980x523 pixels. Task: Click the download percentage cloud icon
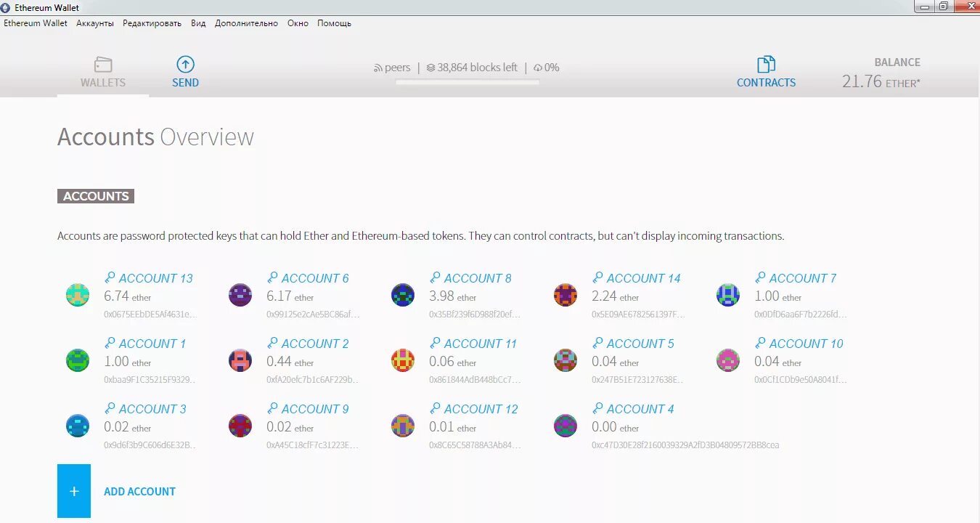click(538, 68)
